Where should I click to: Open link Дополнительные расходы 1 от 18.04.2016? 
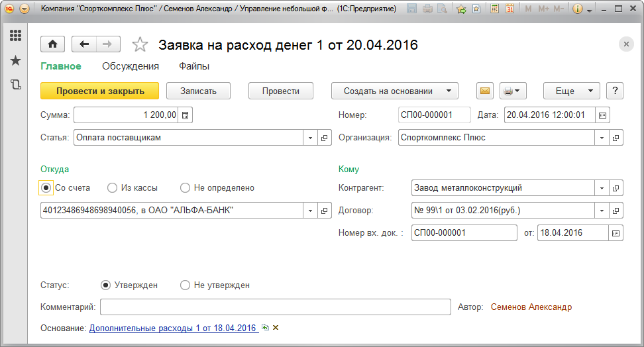click(174, 328)
